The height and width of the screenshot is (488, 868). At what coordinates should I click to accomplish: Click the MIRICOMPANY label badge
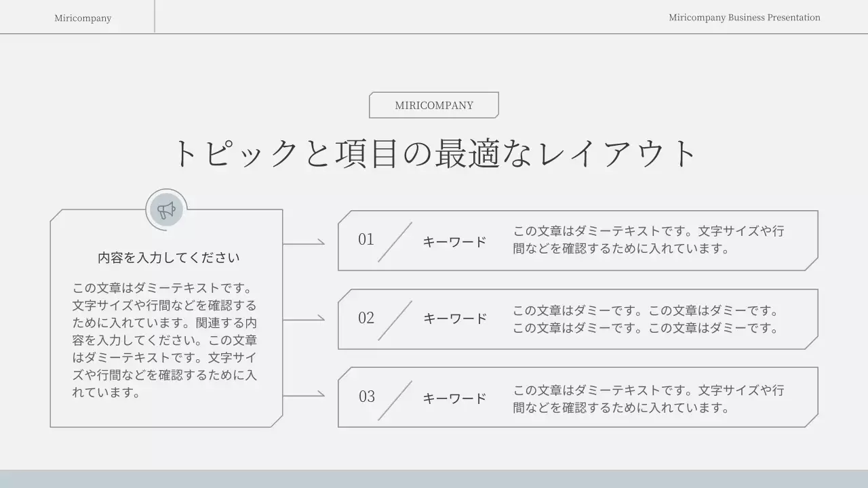(433, 105)
